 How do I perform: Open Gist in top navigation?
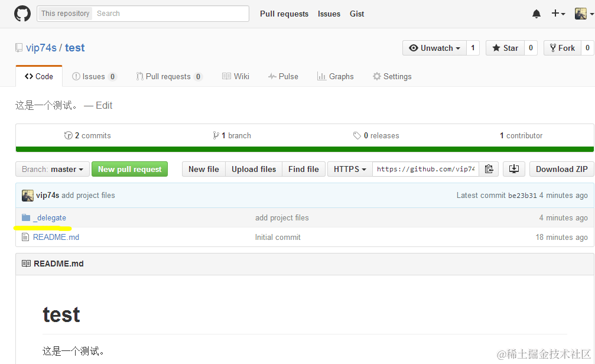pyautogui.click(x=357, y=14)
